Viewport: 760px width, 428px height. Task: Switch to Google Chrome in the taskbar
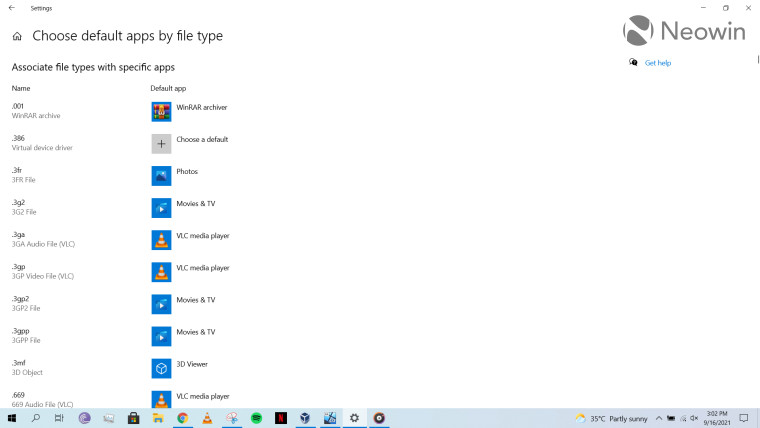182,418
